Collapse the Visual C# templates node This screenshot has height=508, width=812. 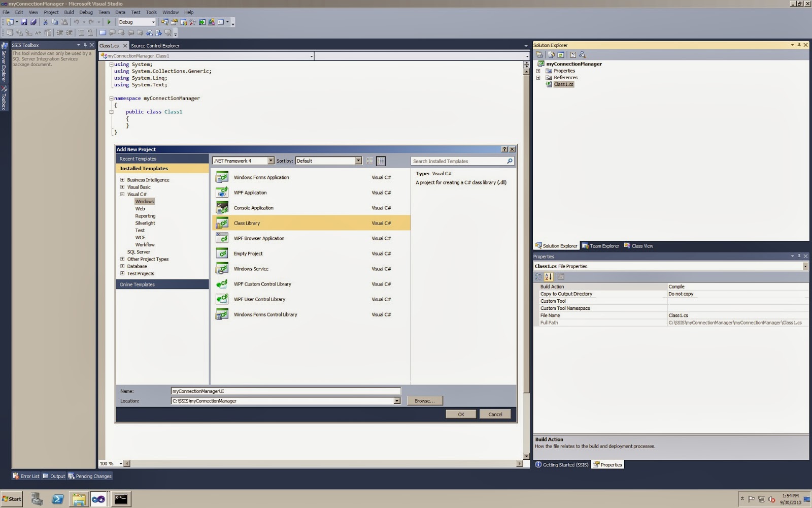[x=122, y=194]
